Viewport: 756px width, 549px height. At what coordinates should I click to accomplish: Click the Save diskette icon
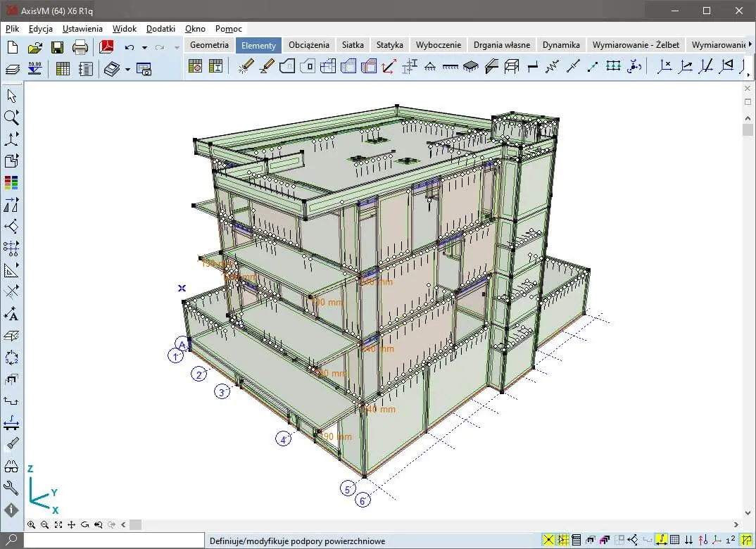[x=57, y=47]
